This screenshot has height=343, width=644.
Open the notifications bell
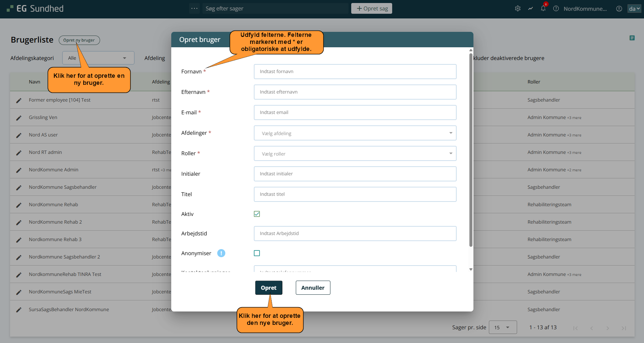543,9
